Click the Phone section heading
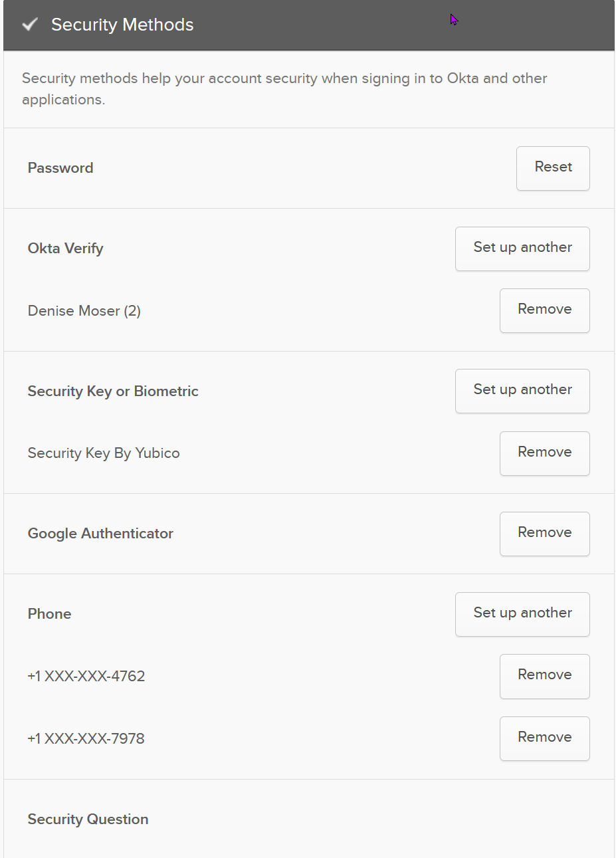Screen dimensions: 616x858 [50, 614]
